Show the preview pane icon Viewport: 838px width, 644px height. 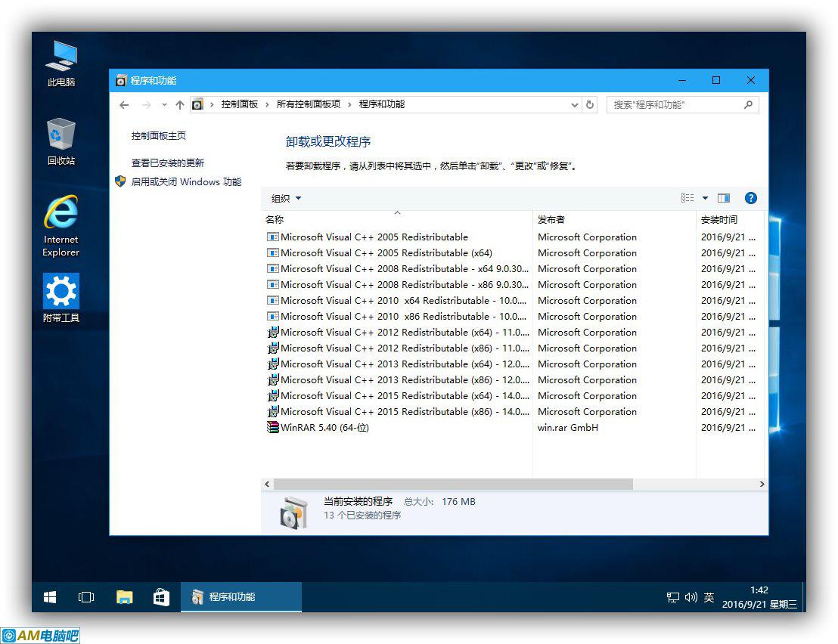[x=724, y=198]
